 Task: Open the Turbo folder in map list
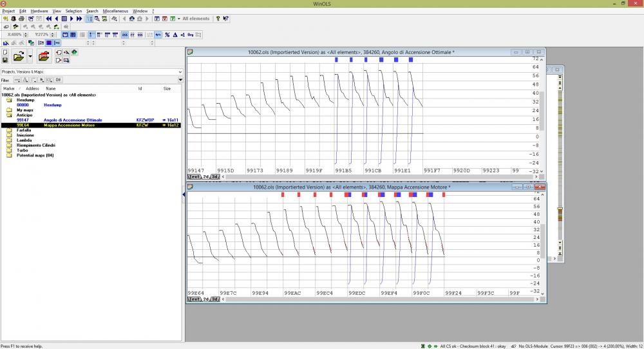click(22, 150)
